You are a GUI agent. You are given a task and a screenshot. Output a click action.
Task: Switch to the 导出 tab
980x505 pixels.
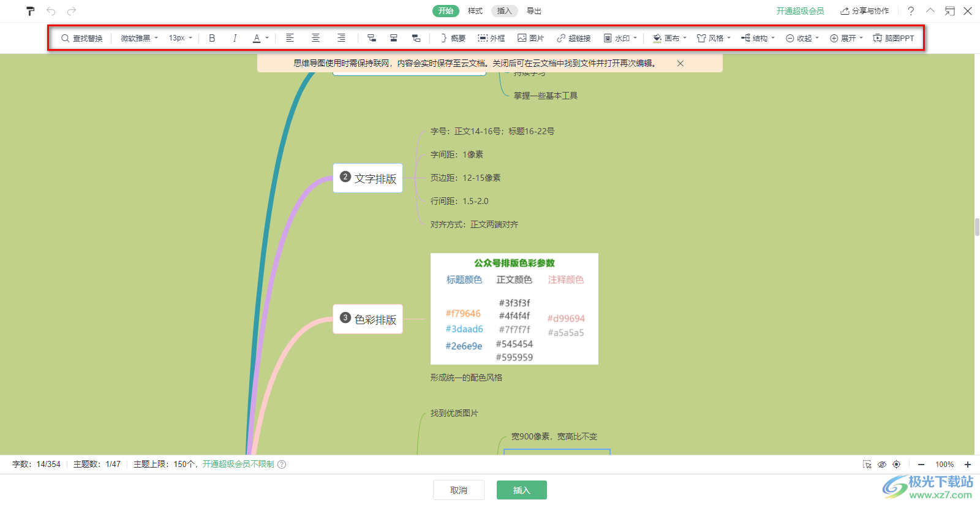(x=534, y=11)
